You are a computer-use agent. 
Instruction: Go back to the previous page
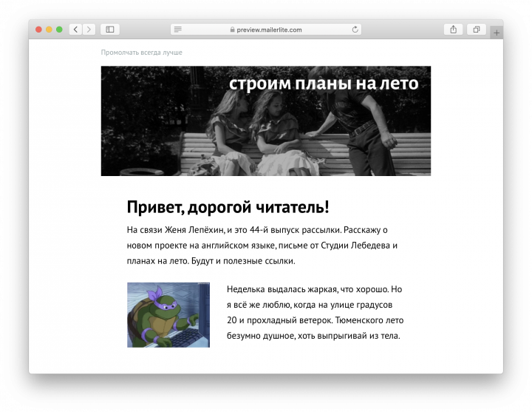pyautogui.click(x=75, y=30)
